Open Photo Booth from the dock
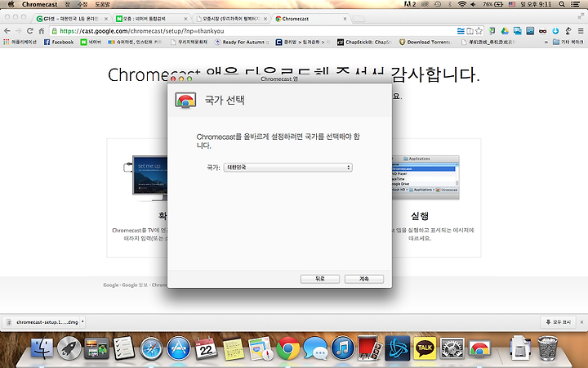 click(370, 348)
